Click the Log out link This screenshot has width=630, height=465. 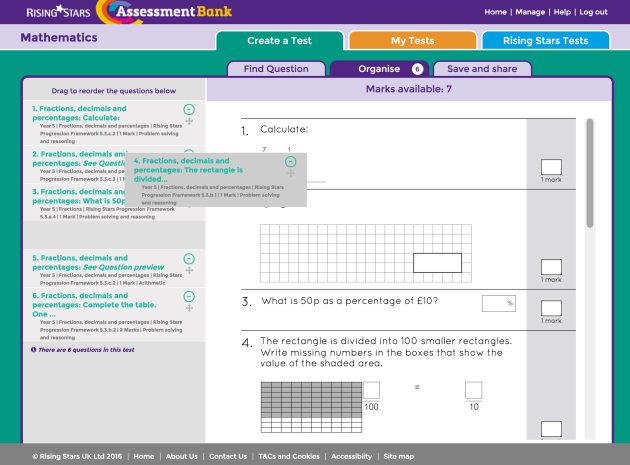click(x=593, y=12)
